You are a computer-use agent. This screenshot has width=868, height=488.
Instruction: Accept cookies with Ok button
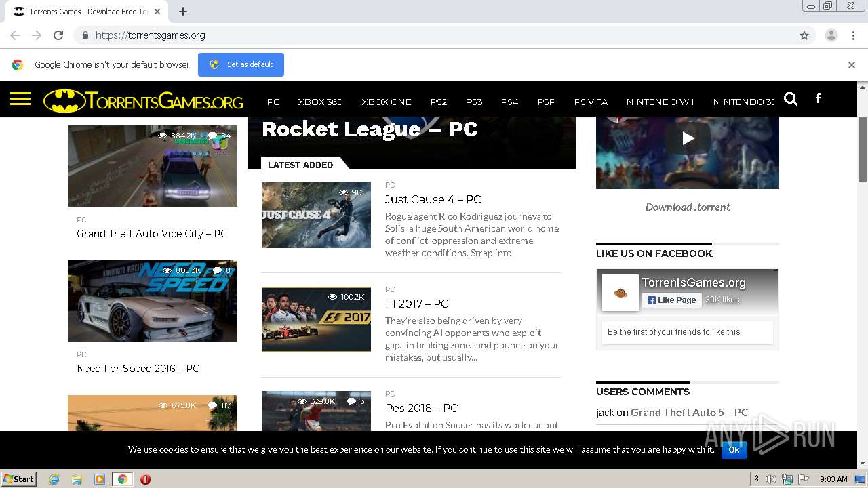pyautogui.click(x=734, y=449)
